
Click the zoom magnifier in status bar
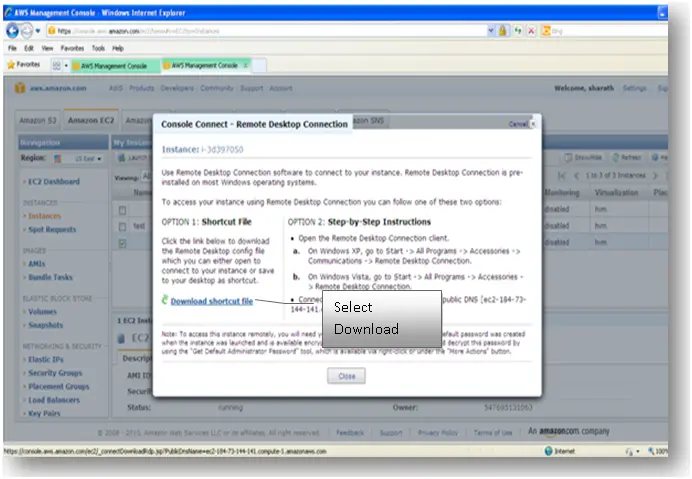651,451
